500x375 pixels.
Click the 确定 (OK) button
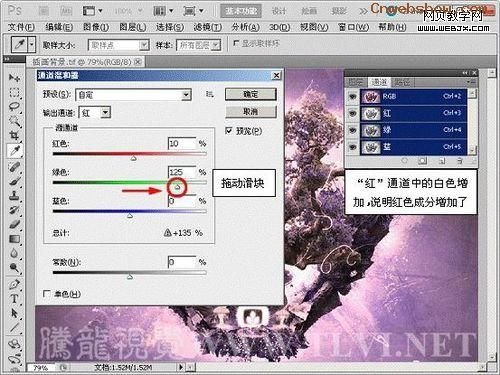251,94
